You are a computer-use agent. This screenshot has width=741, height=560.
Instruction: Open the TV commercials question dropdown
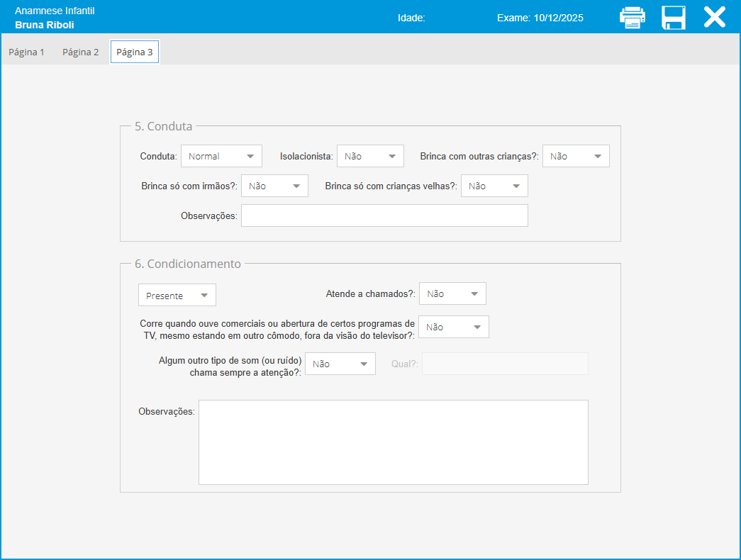454,327
